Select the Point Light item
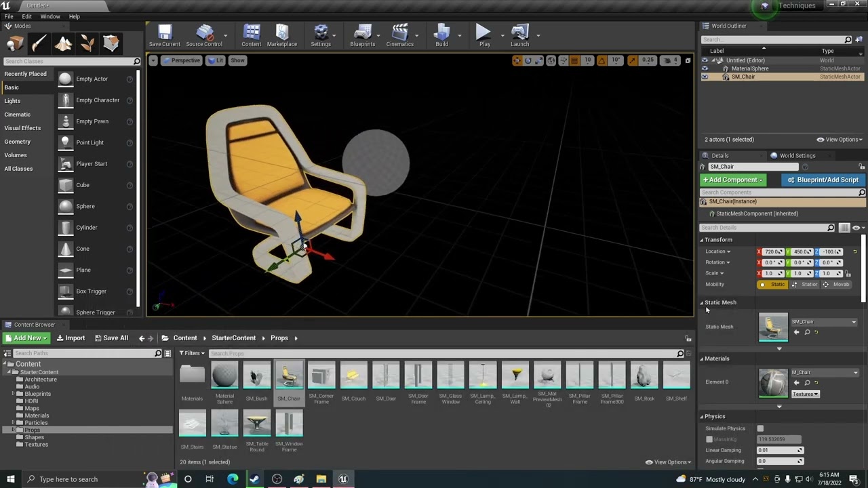Screen dimensions: 868x488 (x=96, y=142)
